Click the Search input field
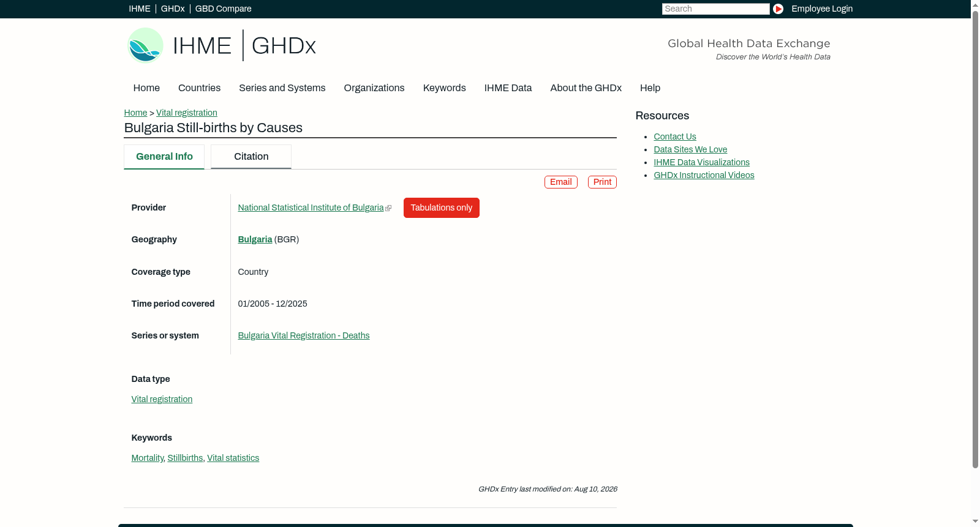 pyautogui.click(x=715, y=9)
